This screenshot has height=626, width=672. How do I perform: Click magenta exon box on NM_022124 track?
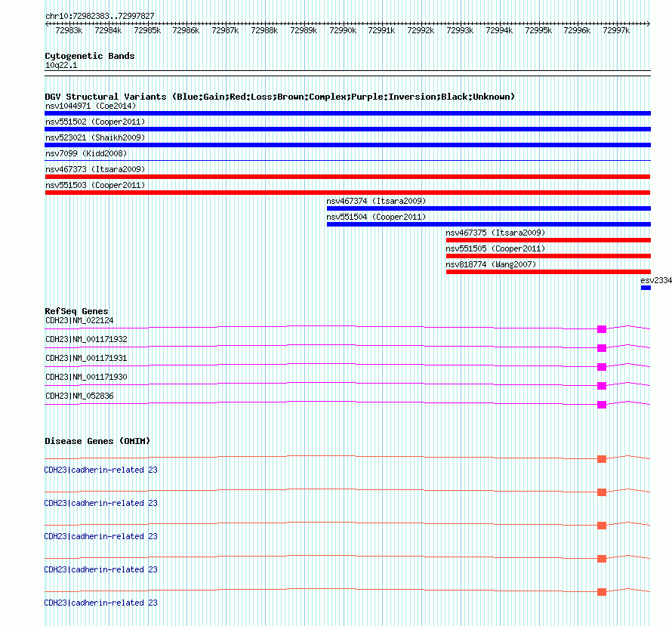[602, 329]
